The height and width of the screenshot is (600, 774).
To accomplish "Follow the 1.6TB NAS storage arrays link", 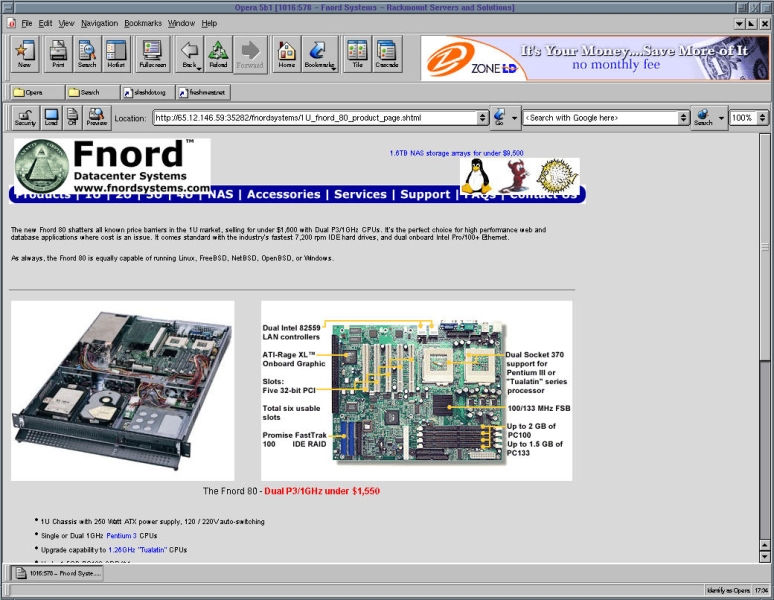I will [x=457, y=153].
